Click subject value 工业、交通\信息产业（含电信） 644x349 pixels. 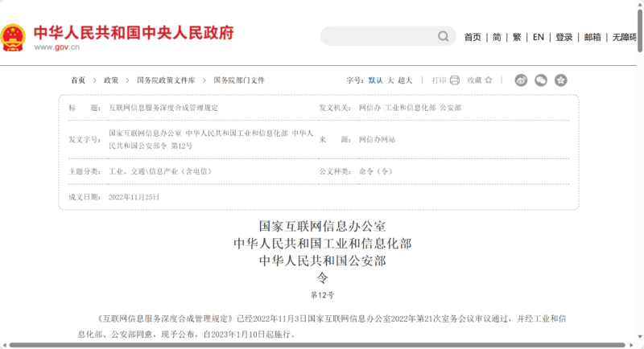pos(160,171)
